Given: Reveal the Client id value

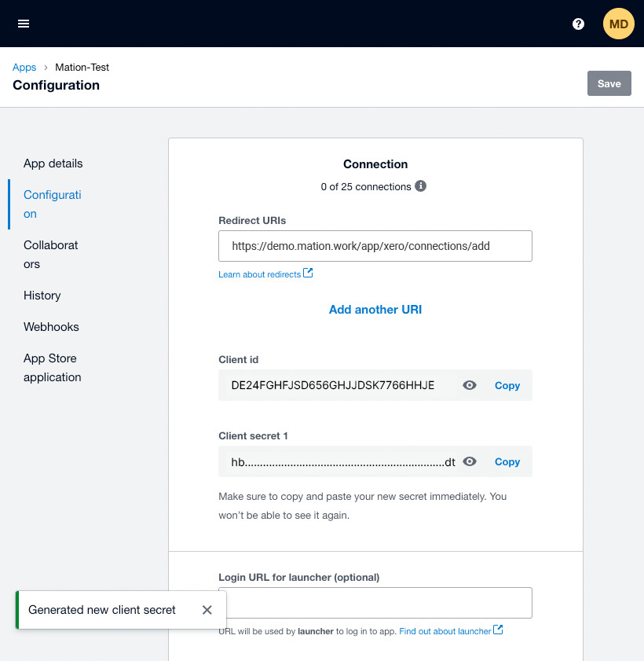Looking at the screenshot, I should tap(469, 385).
